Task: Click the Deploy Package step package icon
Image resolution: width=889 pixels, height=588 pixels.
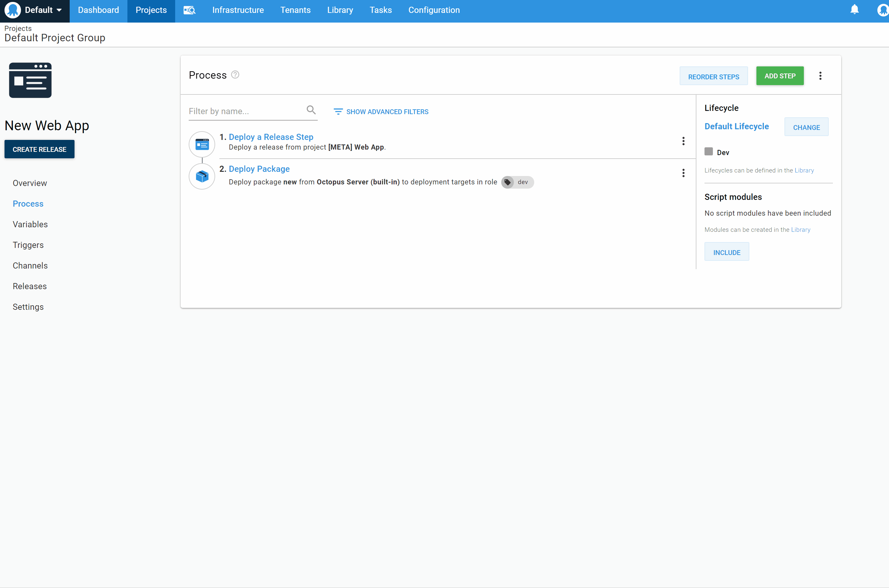Action: [202, 176]
